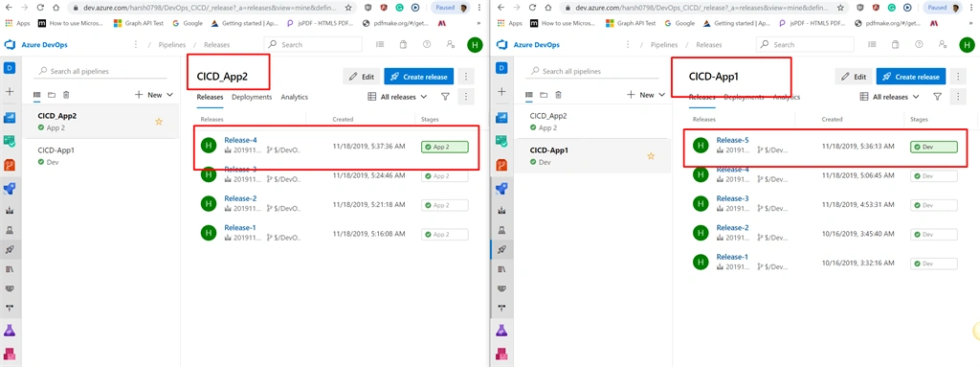This screenshot has width=980, height=367.
Task: Click filter funnel icon in CICD_App2 window
Action: (x=445, y=97)
